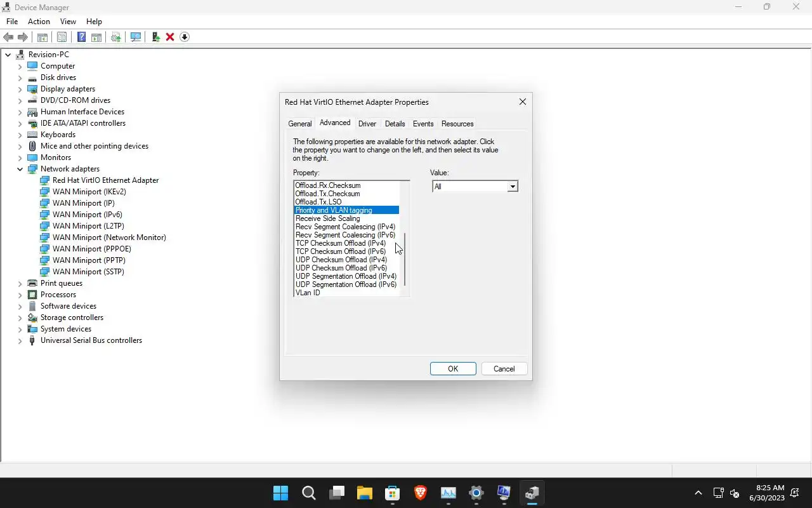Expand the Monitors tree node
The width and height of the screenshot is (812, 508).
point(20,157)
